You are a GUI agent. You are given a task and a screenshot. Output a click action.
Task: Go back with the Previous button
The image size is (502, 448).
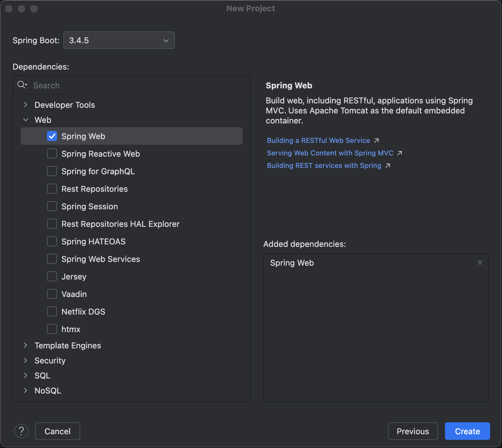(413, 431)
